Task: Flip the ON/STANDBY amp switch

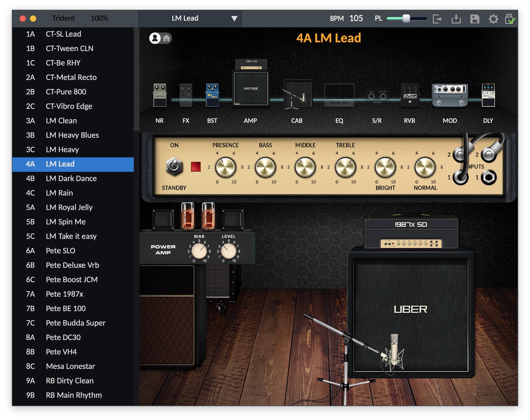Action: [x=175, y=166]
